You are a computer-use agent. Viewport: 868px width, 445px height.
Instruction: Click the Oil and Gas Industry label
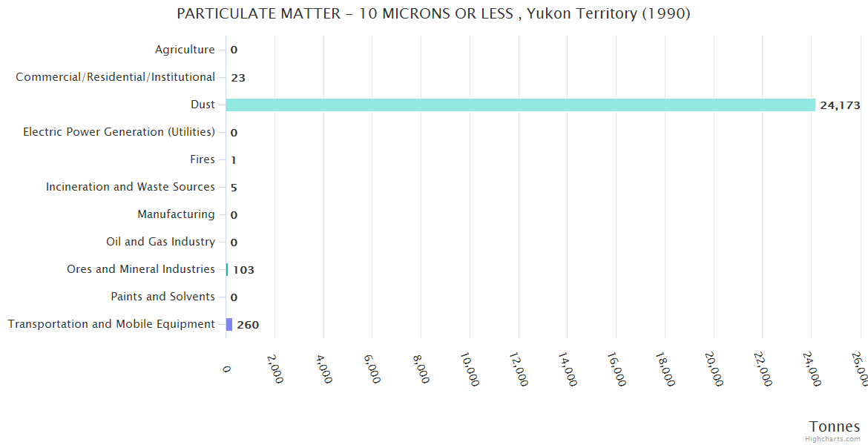tap(160, 242)
